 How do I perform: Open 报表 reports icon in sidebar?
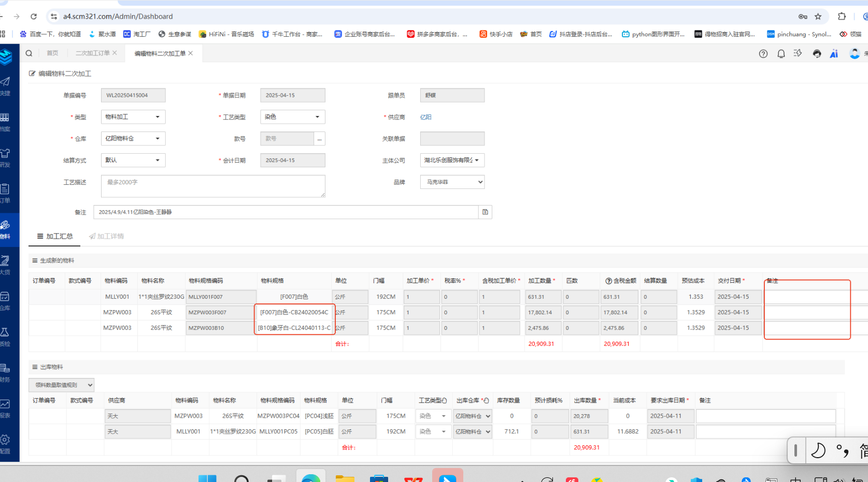6,408
